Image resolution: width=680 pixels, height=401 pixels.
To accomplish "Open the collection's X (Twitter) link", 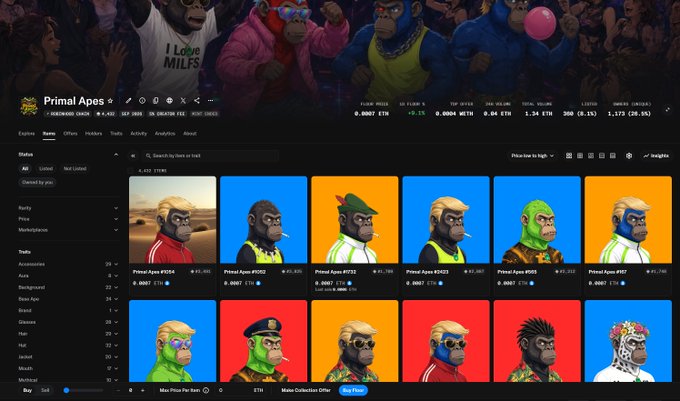I will [x=183, y=101].
